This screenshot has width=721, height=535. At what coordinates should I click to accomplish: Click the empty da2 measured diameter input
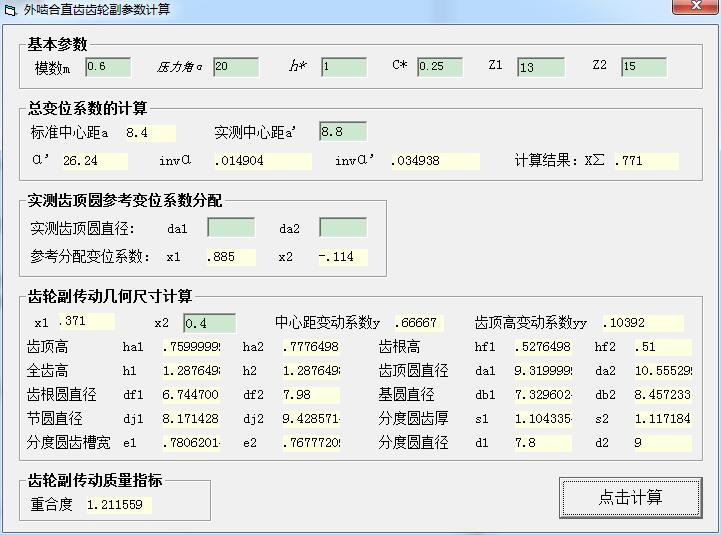(343, 228)
